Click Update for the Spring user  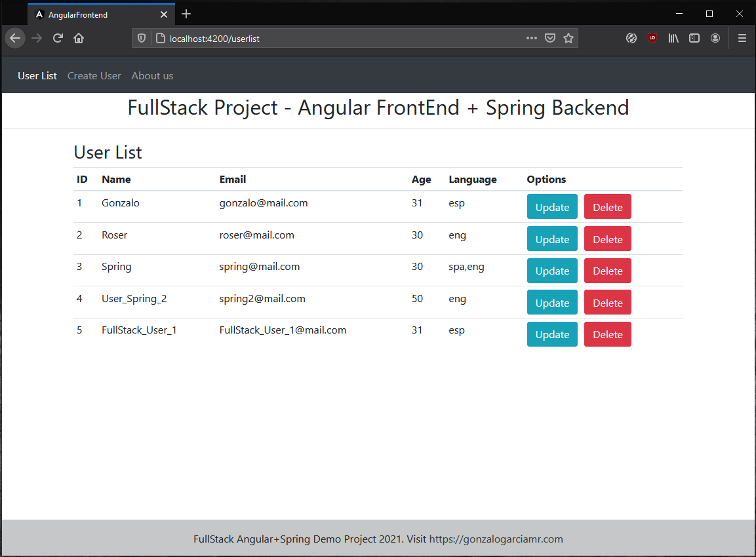[x=552, y=271]
